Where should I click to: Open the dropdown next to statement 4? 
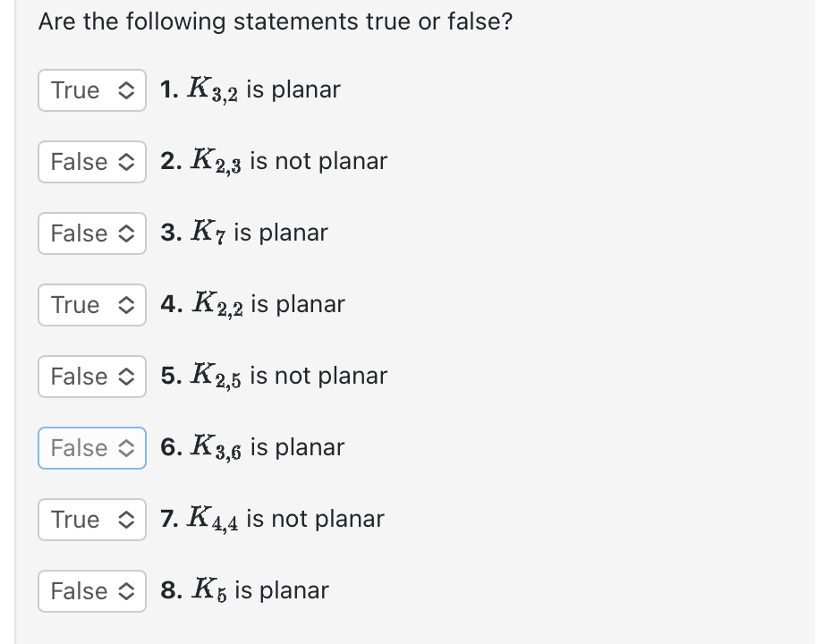[91, 305]
